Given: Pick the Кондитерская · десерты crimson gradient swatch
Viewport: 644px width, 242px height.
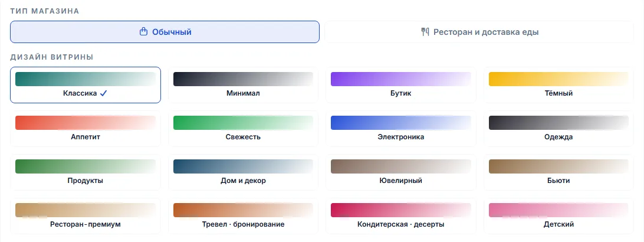Looking at the screenshot, I should [x=401, y=210].
